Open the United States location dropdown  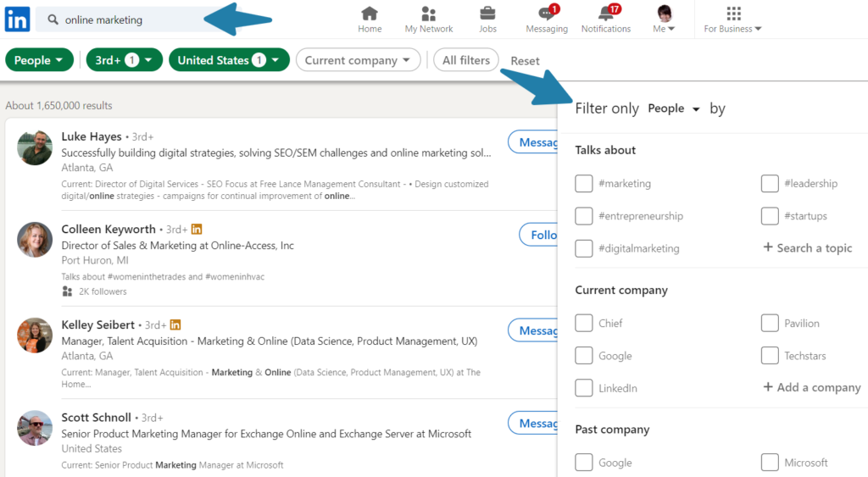(x=229, y=60)
